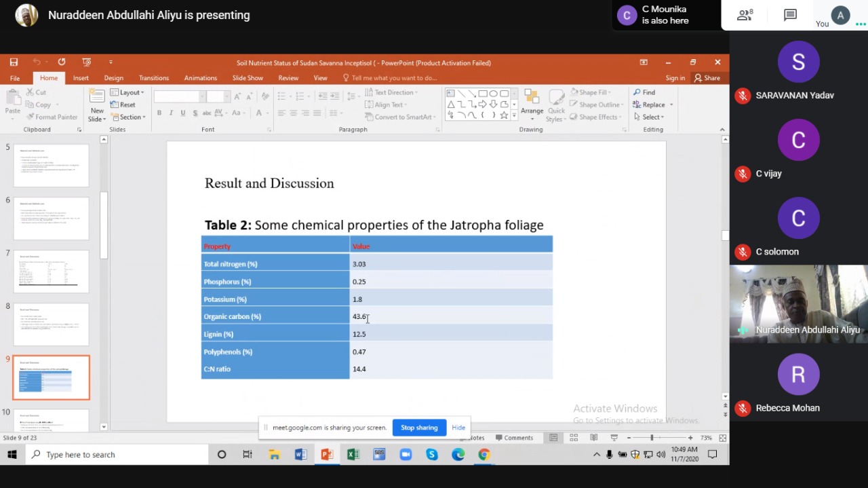The height and width of the screenshot is (488, 868).
Task: Click the Undo arrow in title bar
Action: click(x=37, y=62)
